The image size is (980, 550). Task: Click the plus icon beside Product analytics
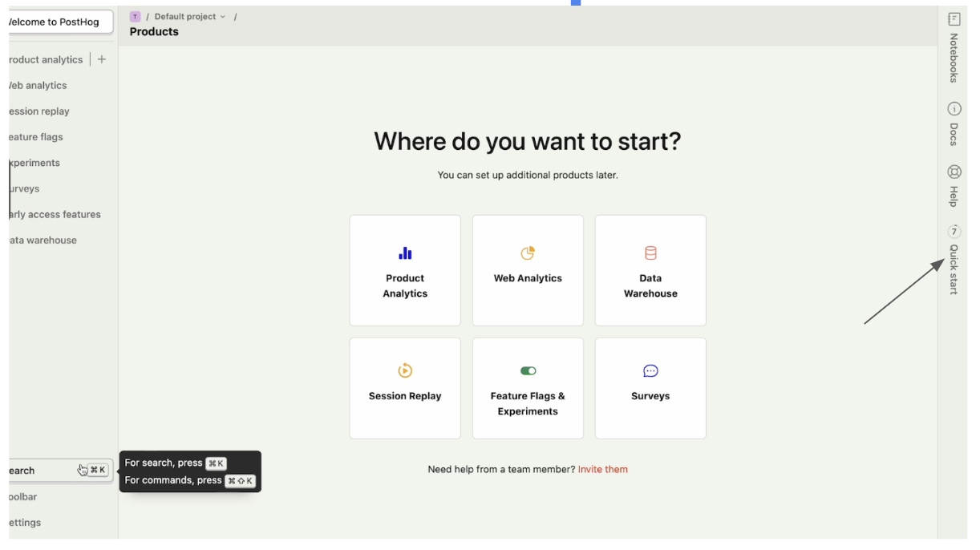click(102, 59)
